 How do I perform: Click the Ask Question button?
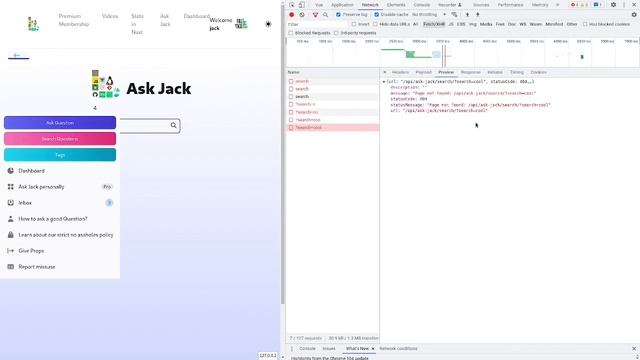60,122
